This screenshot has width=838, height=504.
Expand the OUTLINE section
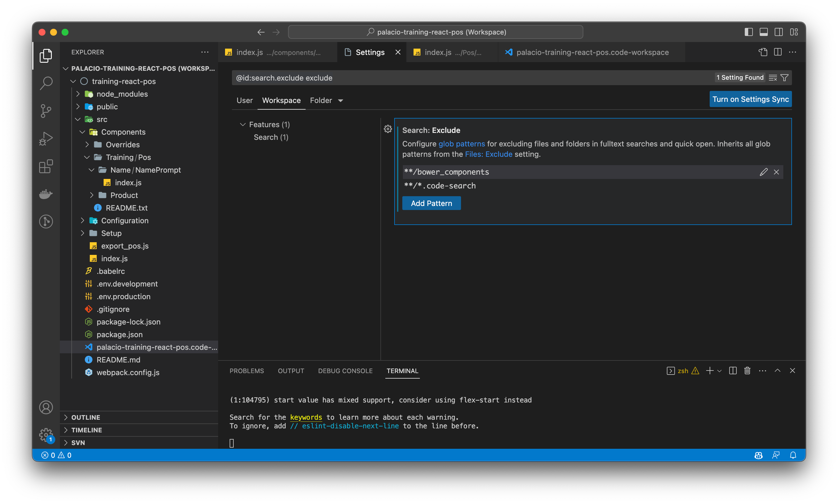point(66,417)
